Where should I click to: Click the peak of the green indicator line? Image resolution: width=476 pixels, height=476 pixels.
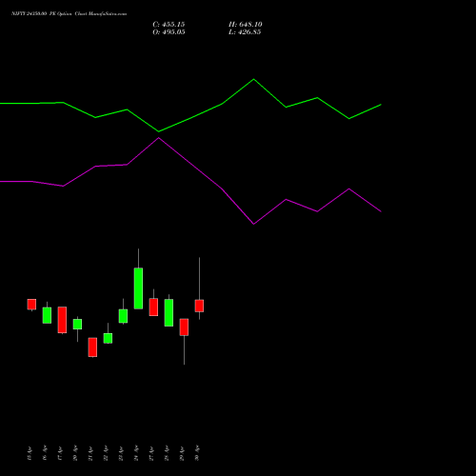[253, 79]
